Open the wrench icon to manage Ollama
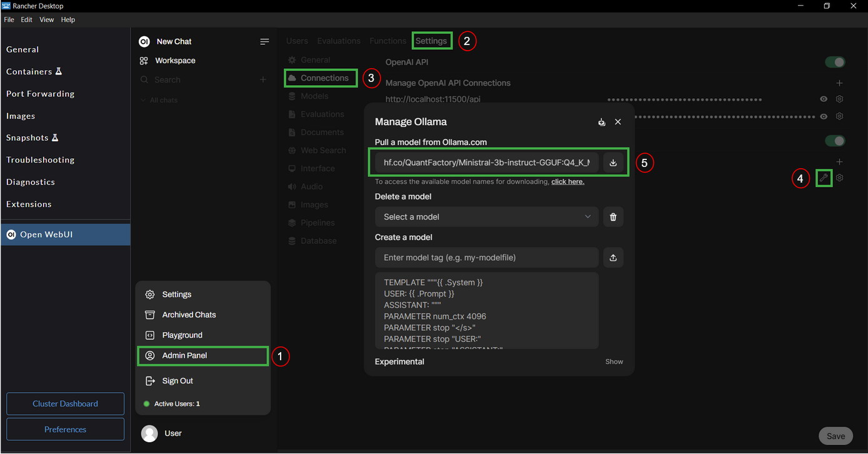The height and width of the screenshot is (454, 868). [x=824, y=178]
